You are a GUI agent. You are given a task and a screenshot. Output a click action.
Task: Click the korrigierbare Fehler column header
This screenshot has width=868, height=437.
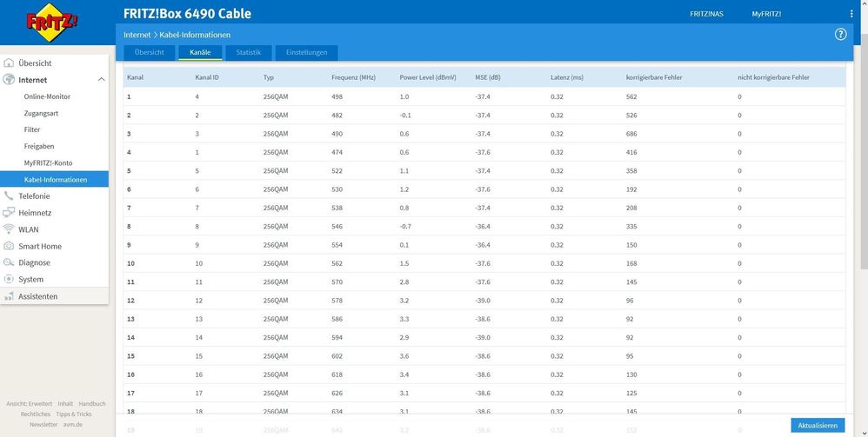click(654, 77)
